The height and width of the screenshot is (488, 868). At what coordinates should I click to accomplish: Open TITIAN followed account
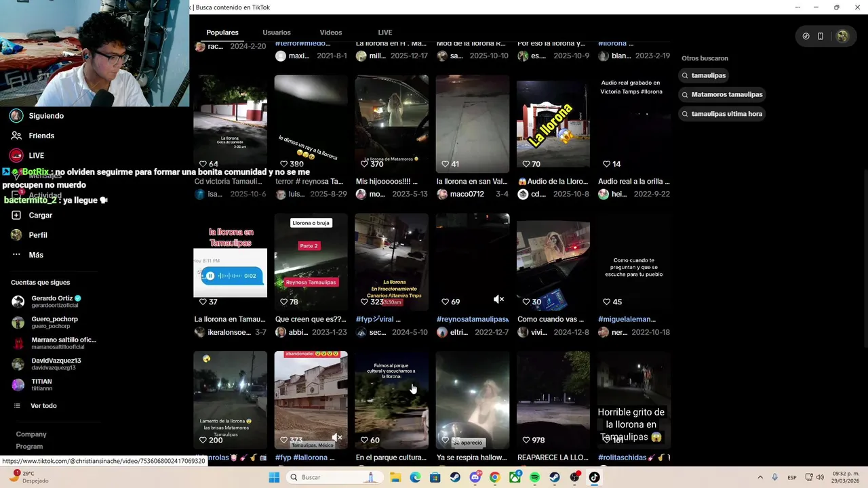[x=32, y=384]
